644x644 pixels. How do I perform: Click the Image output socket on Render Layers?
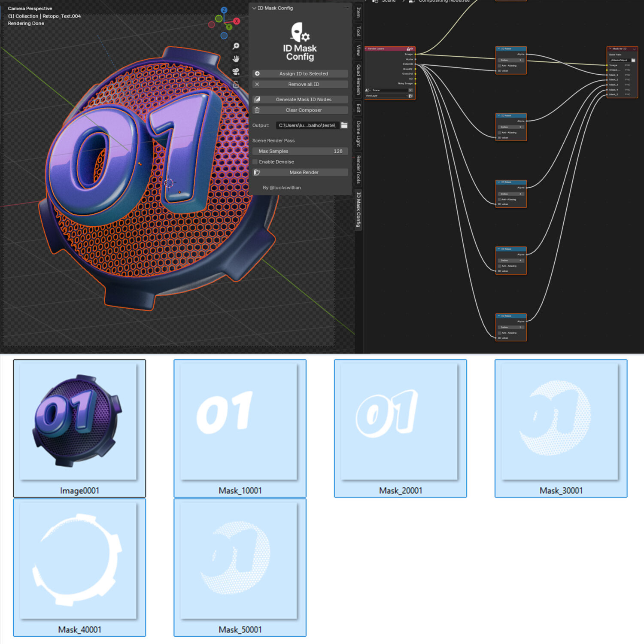415,55
